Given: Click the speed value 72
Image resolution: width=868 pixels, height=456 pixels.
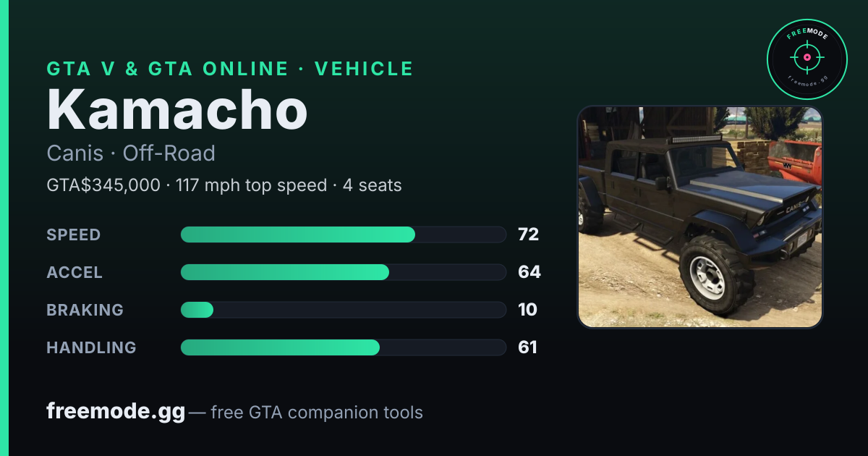Looking at the screenshot, I should pos(528,235).
